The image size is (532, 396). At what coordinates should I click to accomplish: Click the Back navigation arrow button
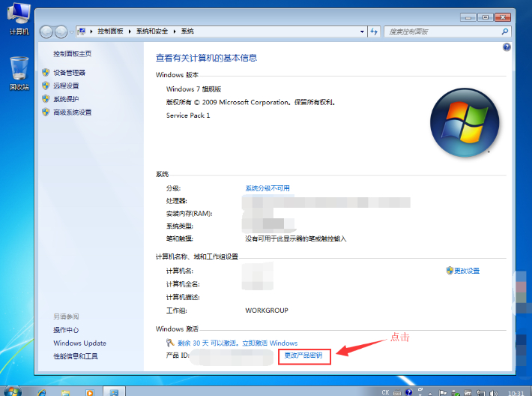coord(46,31)
